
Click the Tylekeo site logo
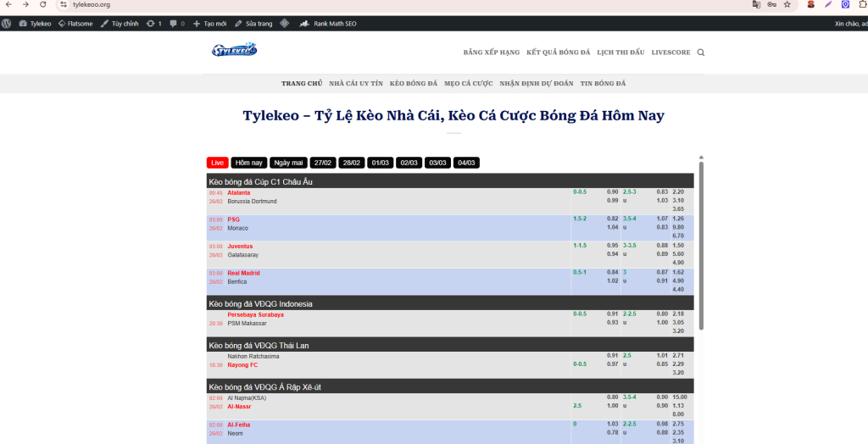[x=234, y=49]
